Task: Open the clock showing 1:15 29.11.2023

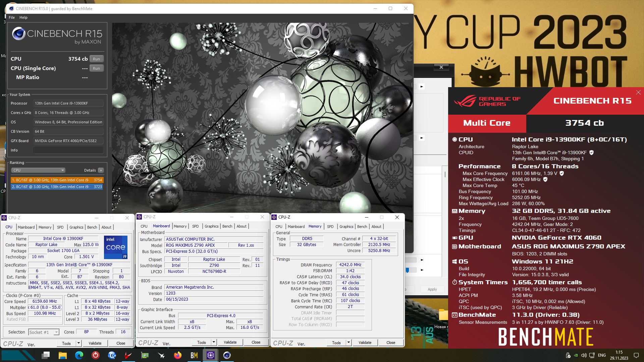Action: point(619,355)
